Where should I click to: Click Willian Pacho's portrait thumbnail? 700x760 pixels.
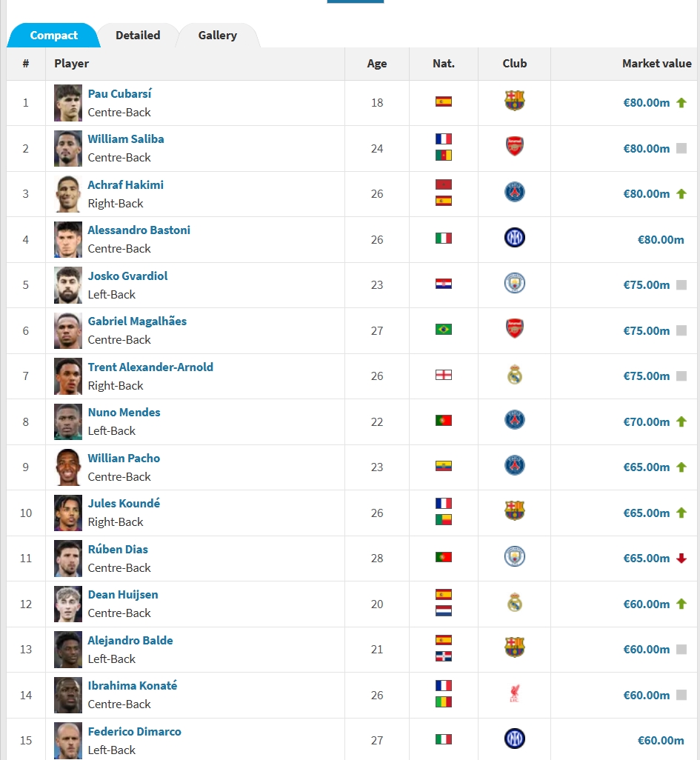click(68, 467)
